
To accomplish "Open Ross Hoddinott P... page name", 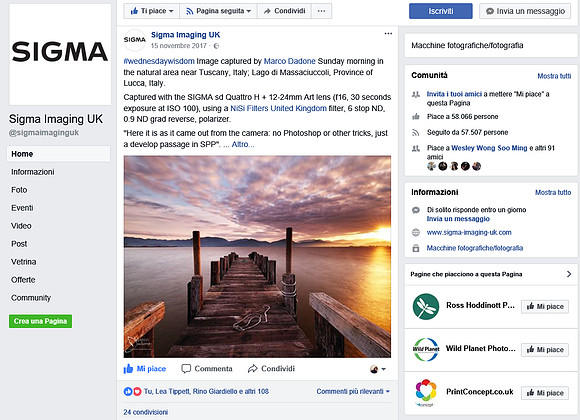I will (480, 305).
